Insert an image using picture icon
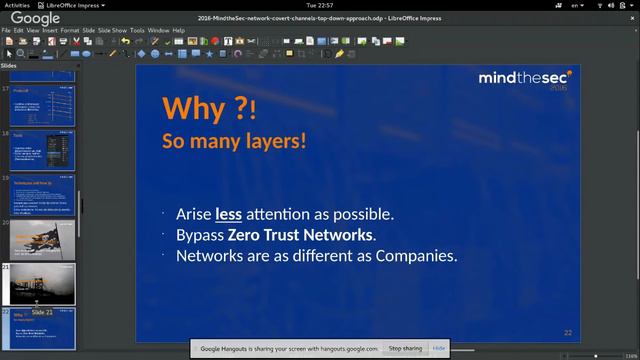 [192, 41]
